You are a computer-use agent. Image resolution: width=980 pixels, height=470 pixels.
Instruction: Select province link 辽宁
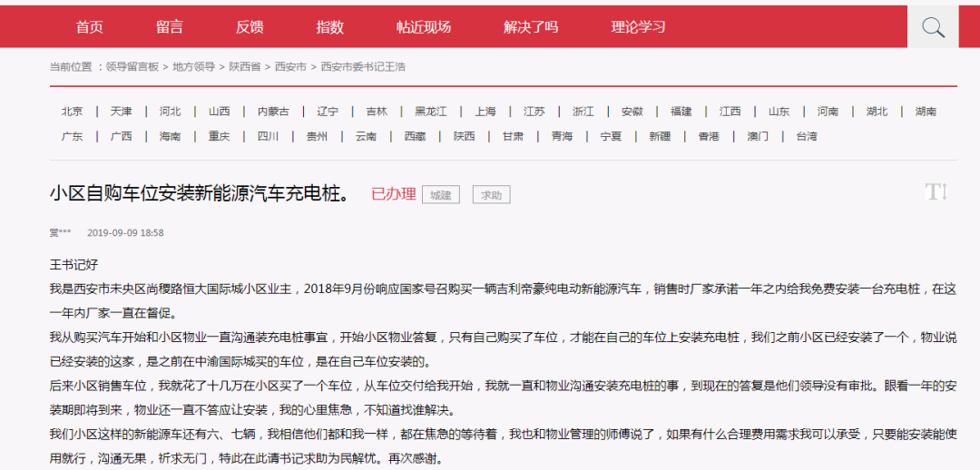tap(328, 112)
